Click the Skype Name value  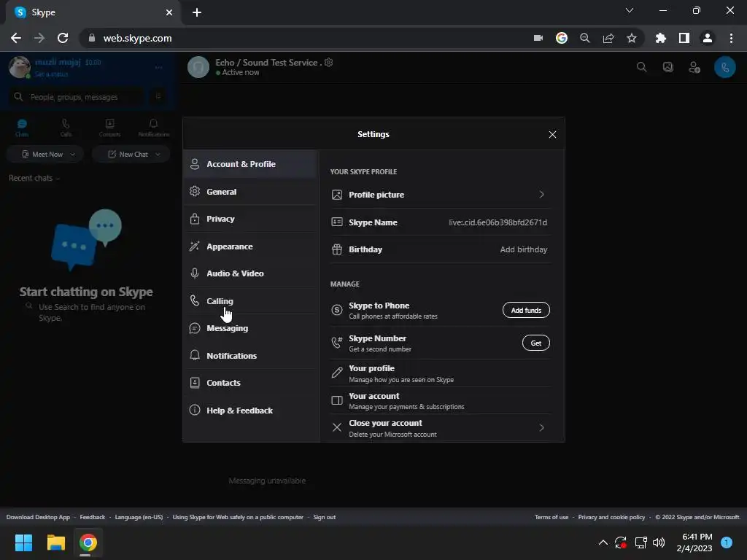coord(498,222)
